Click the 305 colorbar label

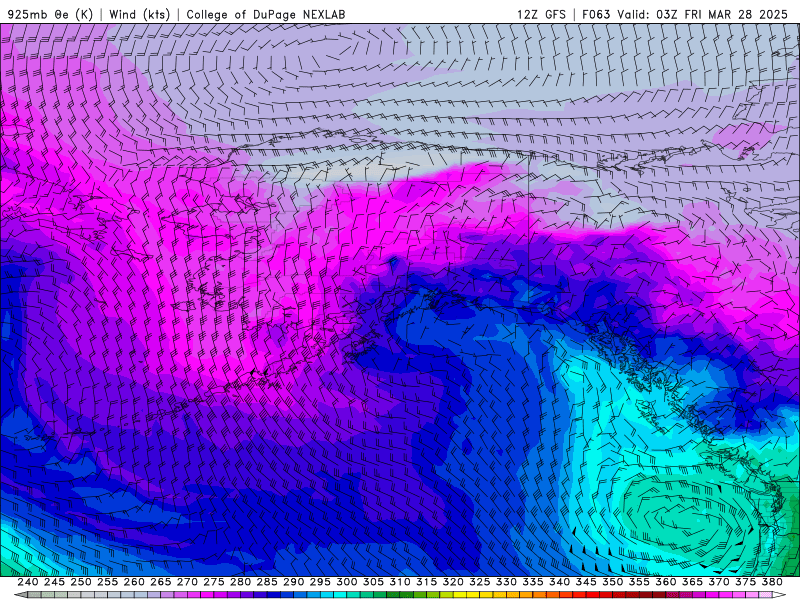(x=373, y=582)
